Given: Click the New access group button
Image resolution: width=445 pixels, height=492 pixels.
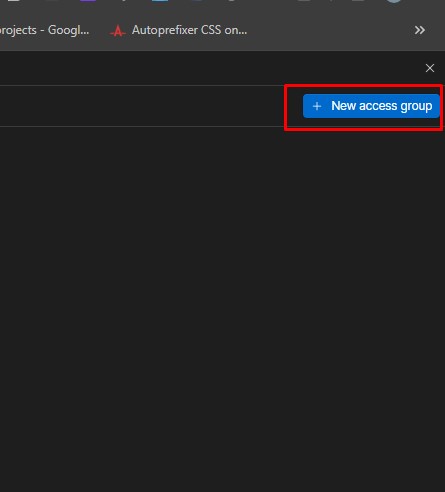Looking at the screenshot, I should coord(371,106).
